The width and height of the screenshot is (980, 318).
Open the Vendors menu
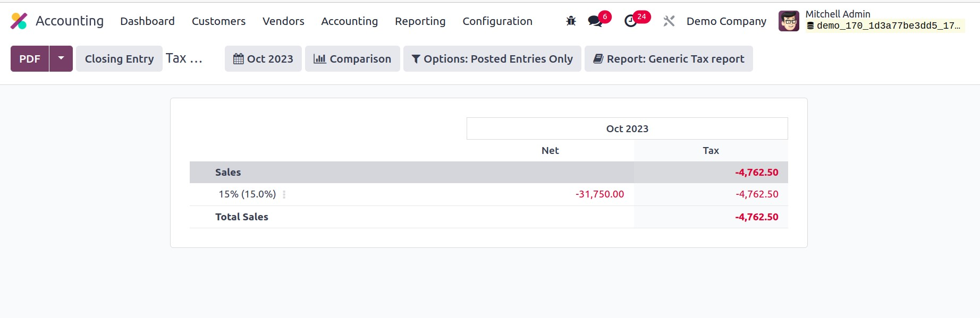pos(283,21)
